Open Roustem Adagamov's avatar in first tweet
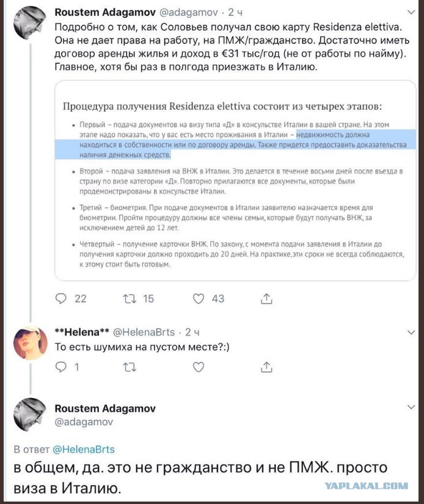 pyautogui.click(x=29, y=24)
